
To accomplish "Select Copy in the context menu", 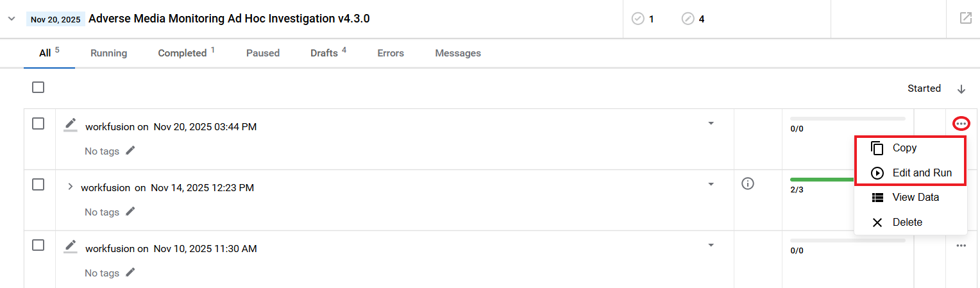I will click(910, 148).
